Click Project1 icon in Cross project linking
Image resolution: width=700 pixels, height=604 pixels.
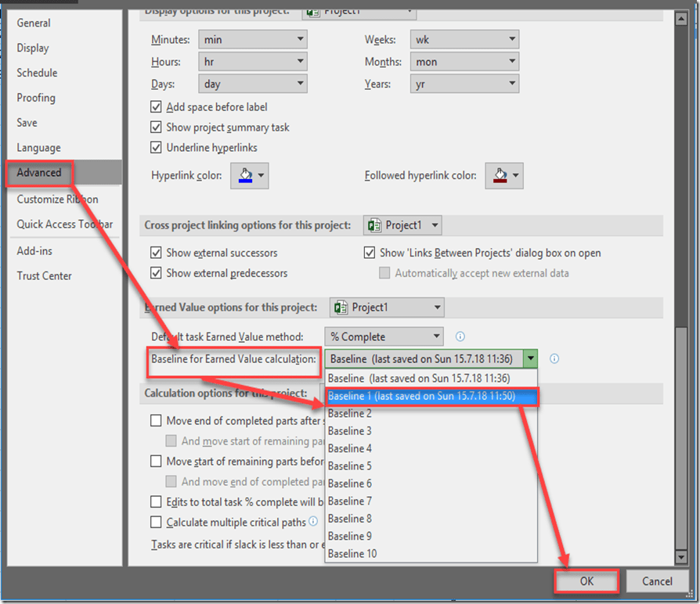(x=375, y=225)
